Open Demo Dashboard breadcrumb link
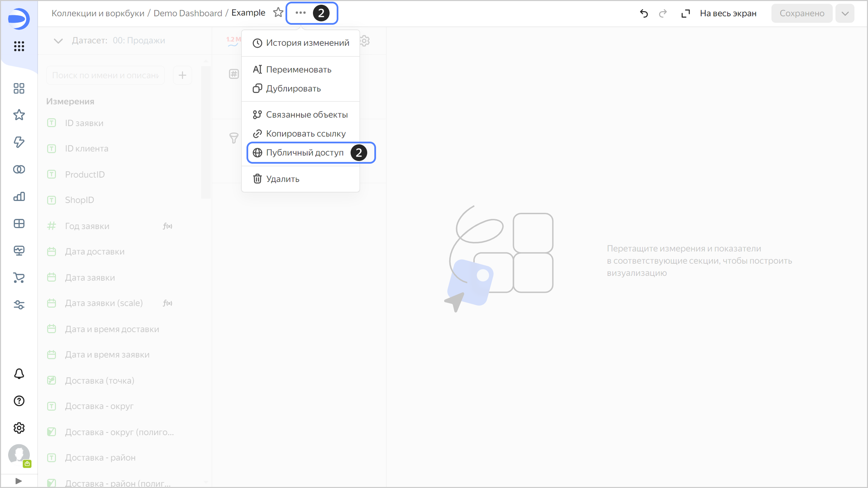Image resolution: width=868 pixels, height=488 pixels. 188,13
